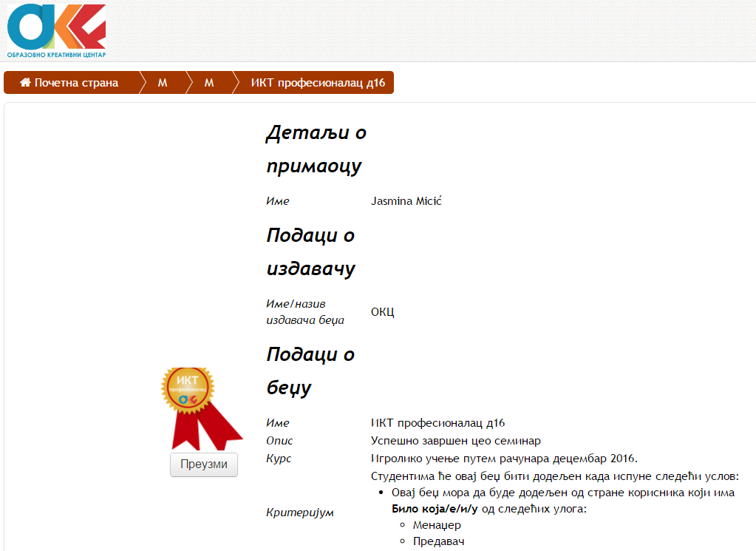Click the gold seal on the badge

coord(188,388)
